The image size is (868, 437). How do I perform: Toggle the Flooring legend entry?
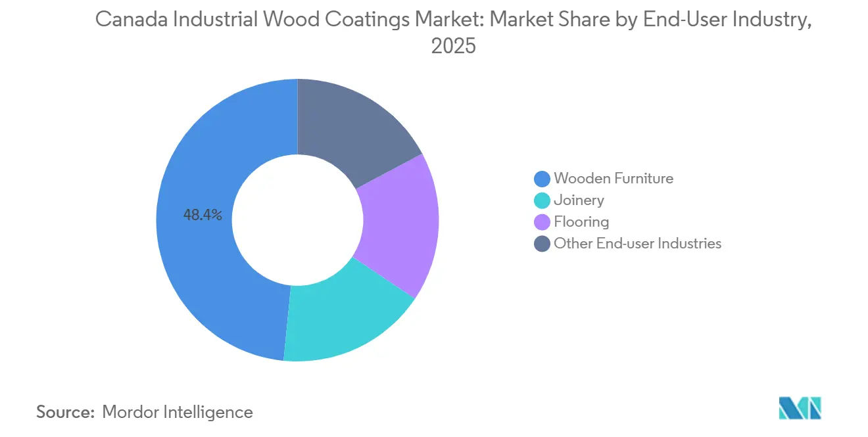point(582,221)
